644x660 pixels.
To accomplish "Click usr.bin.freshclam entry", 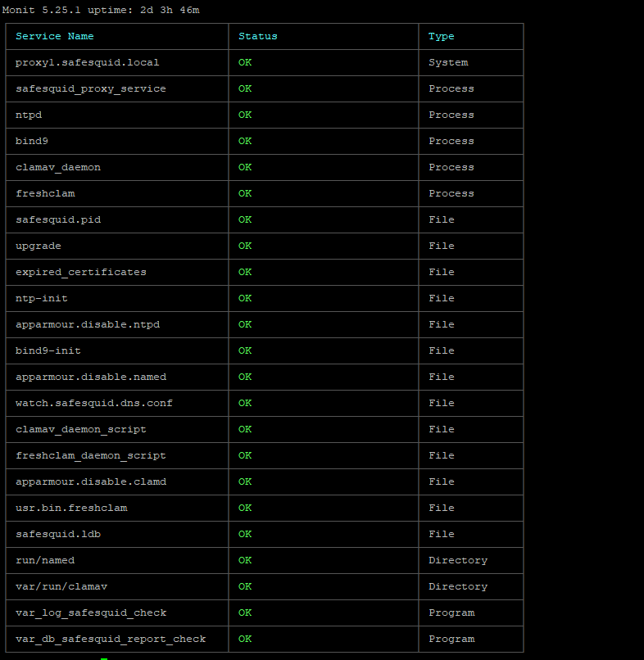I will [71, 508].
